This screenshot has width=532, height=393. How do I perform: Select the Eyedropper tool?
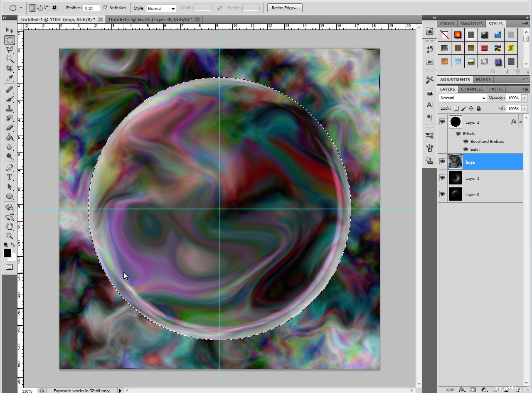pos(10,78)
